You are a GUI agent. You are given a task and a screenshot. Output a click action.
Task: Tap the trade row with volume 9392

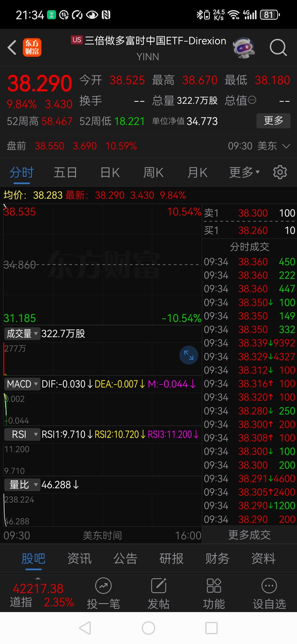pos(249,343)
